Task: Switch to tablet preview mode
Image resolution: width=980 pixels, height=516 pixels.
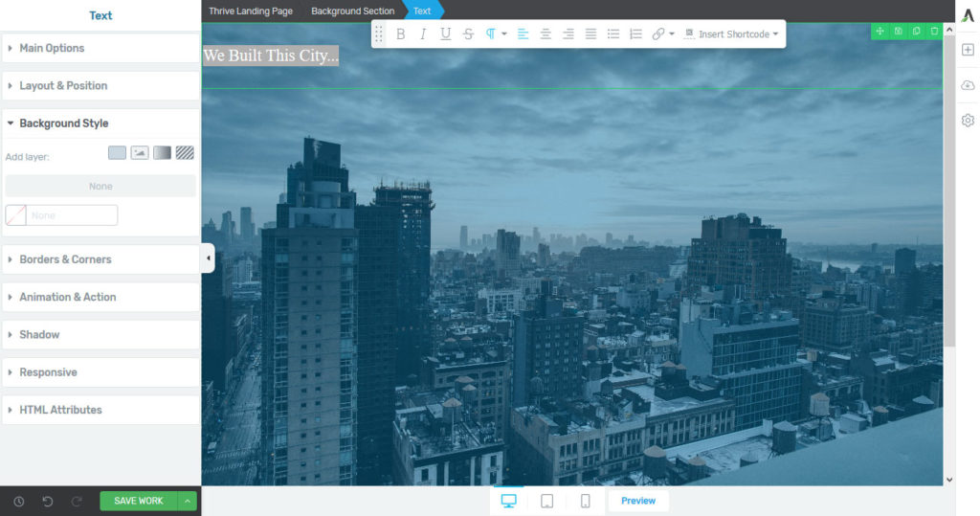Action: [546, 501]
